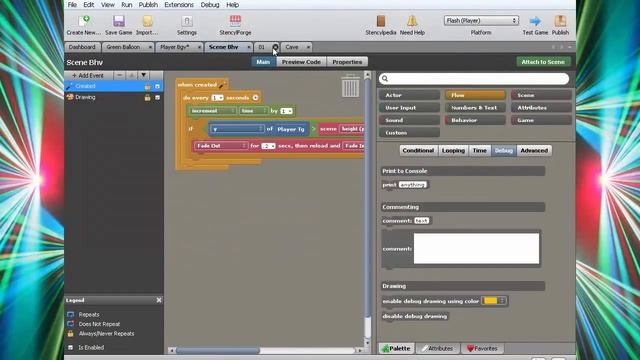Open the Import toolbar icon
Image resolution: width=640 pixels, height=360 pixels.
(x=147, y=21)
